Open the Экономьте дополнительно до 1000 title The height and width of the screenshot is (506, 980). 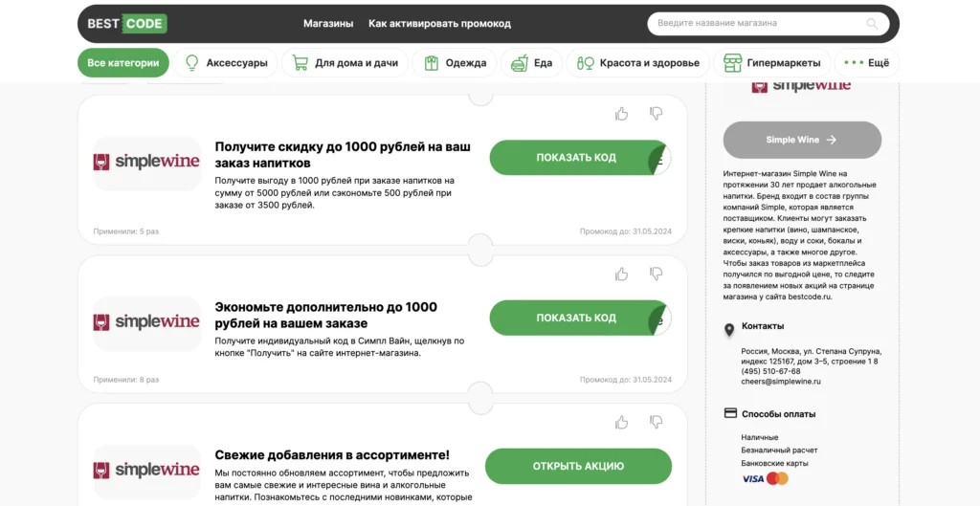326,316
